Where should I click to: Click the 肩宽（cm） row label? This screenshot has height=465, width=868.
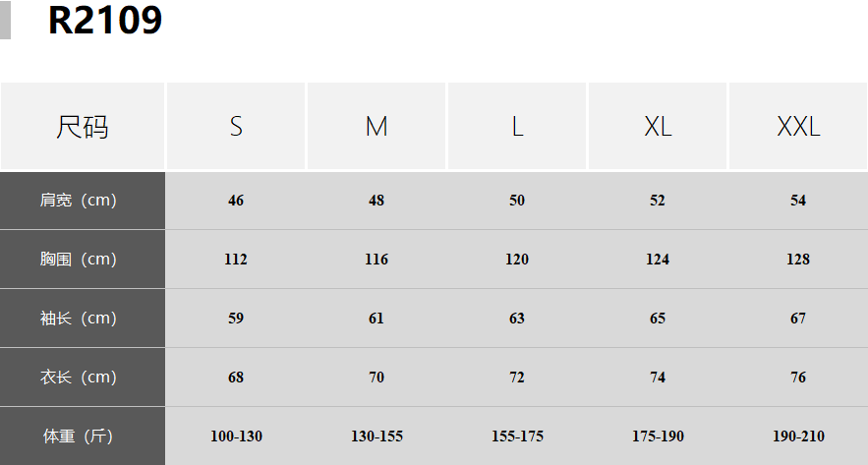tap(79, 201)
